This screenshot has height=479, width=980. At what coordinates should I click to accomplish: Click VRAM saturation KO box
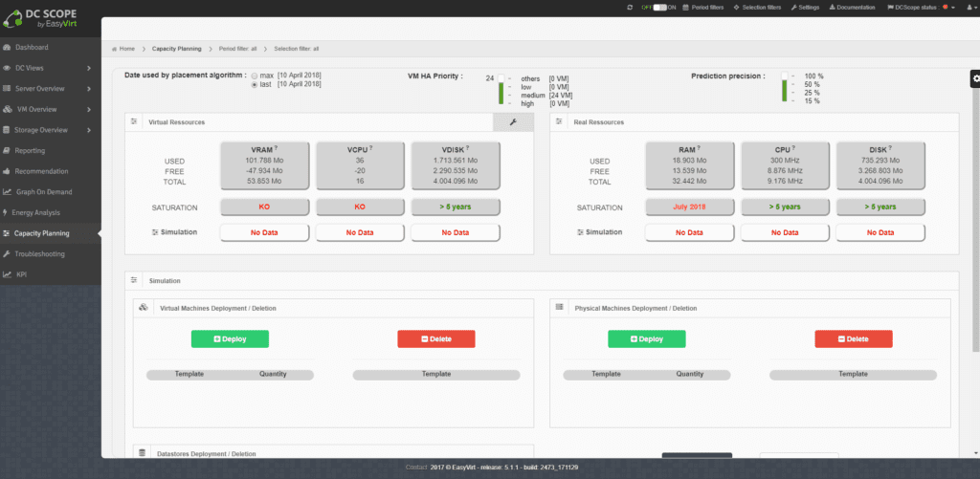point(264,207)
